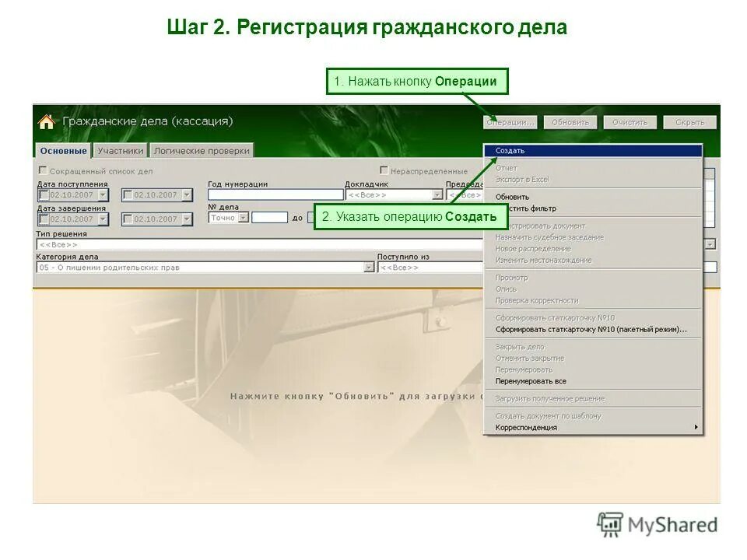Tick checkbox in first Дата завершения field
Image resolution: width=747 pixels, height=560 pixels.
[x=44, y=219]
